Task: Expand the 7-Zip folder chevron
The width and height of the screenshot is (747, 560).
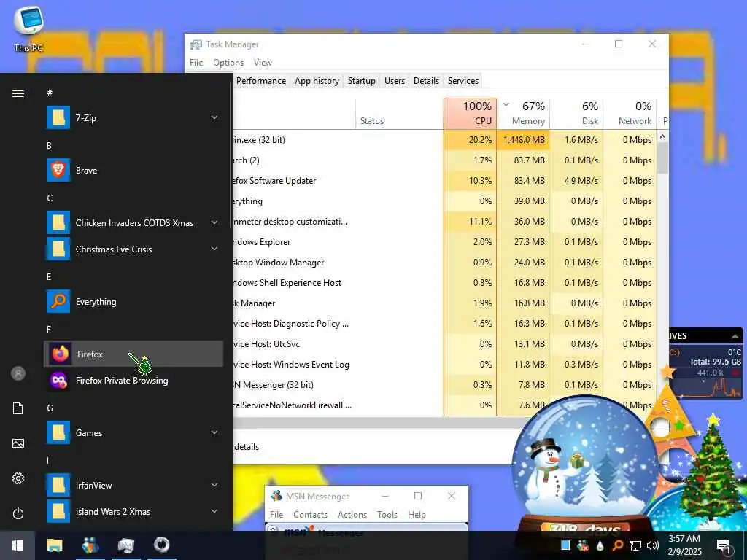Action: click(214, 117)
